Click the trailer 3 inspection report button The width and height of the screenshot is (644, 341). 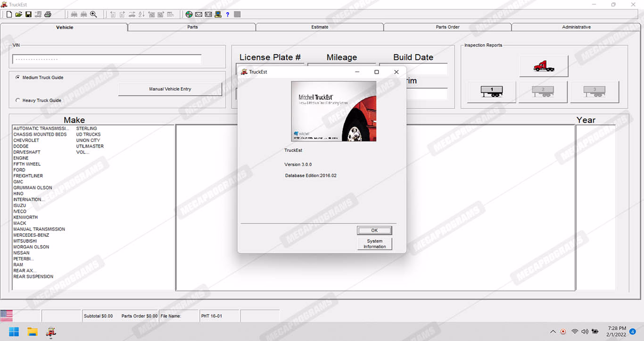[594, 92]
